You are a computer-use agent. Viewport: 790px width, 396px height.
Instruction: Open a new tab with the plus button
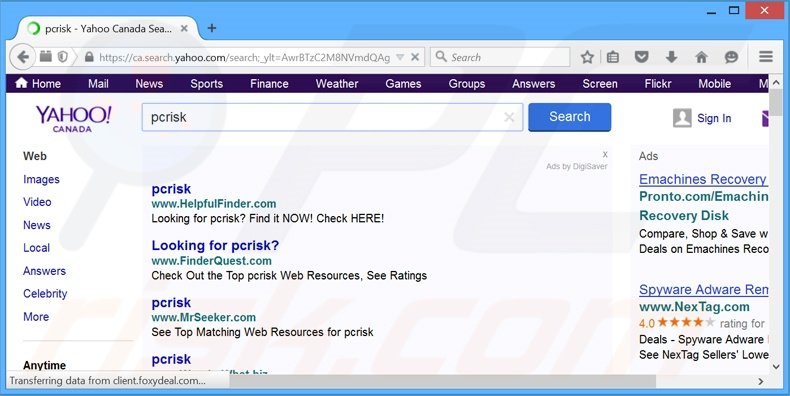point(212,28)
